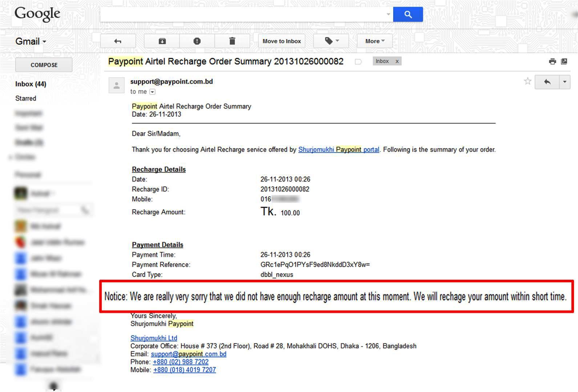The height and width of the screenshot is (392, 578).
Task: Delete the email with the trash icon
Action: 232,41
